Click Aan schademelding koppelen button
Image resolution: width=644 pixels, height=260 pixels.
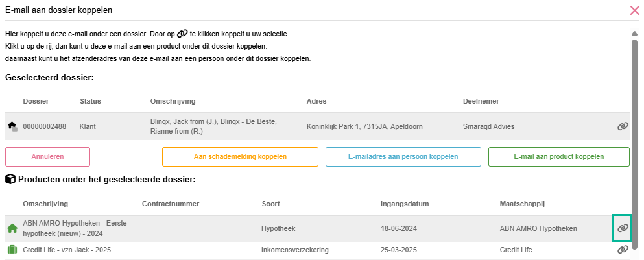(x=240, y=156)
